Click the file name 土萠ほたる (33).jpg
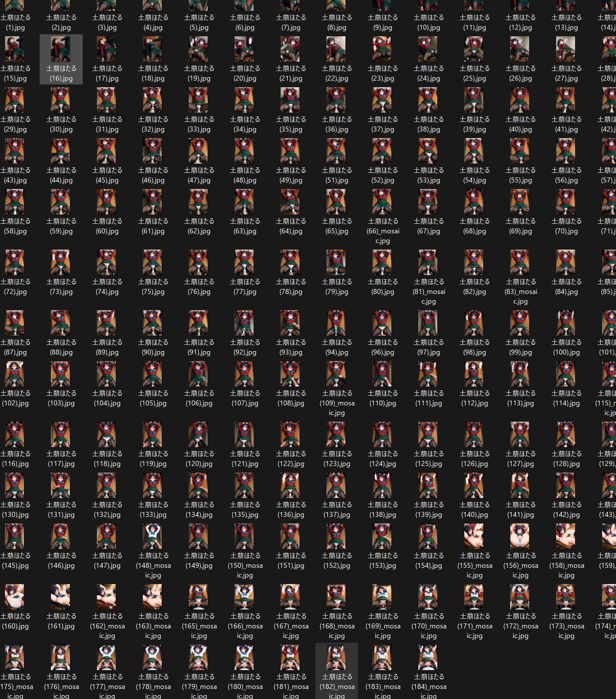Screen dimensions: 616x699 coord(199,124)
